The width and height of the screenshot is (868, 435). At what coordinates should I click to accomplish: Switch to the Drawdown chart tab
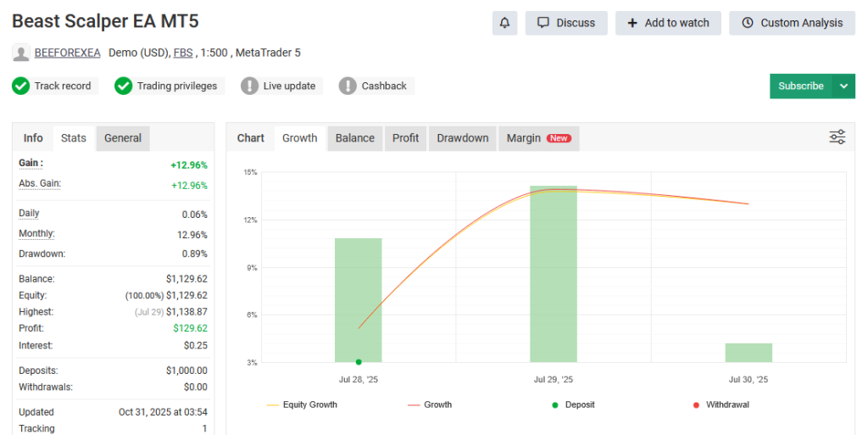tap(463, 138)
